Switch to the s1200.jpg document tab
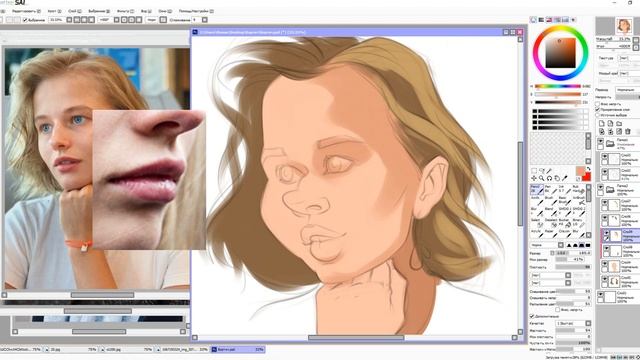This screenshot has width=640, height=360. pyautogui.click(x=127, y=349)
